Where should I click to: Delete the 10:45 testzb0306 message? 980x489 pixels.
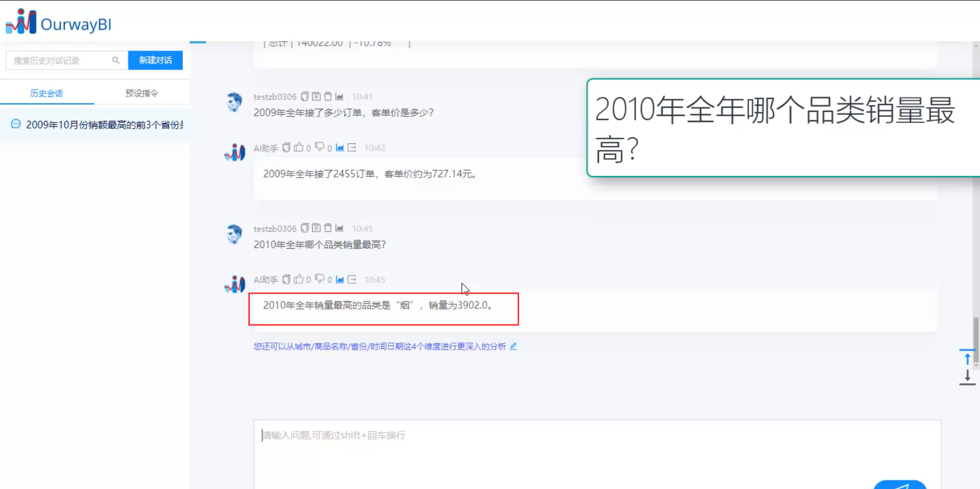point(328,228)
